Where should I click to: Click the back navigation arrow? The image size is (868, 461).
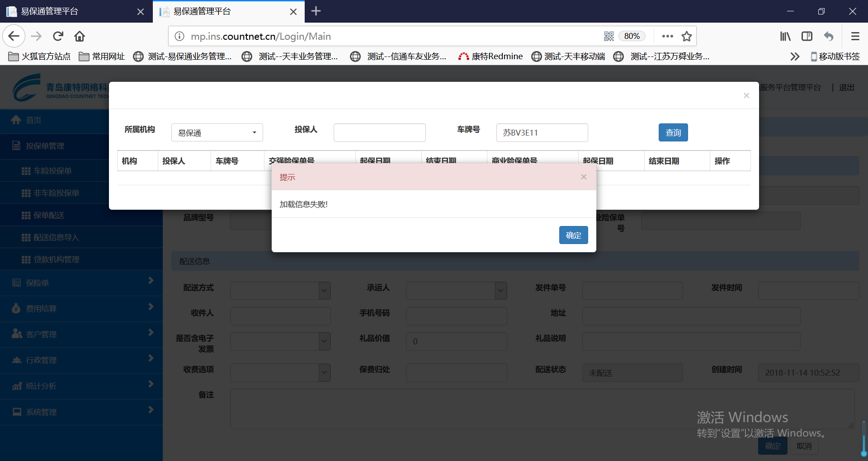(x=14, y=36)
